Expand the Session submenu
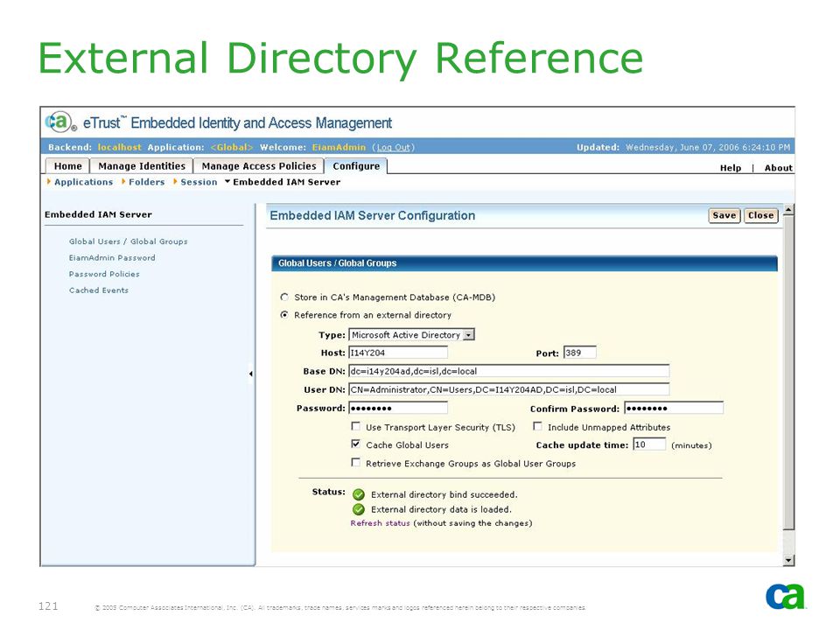Viewport: 840px width, 630px height. [x=195, y=182]
